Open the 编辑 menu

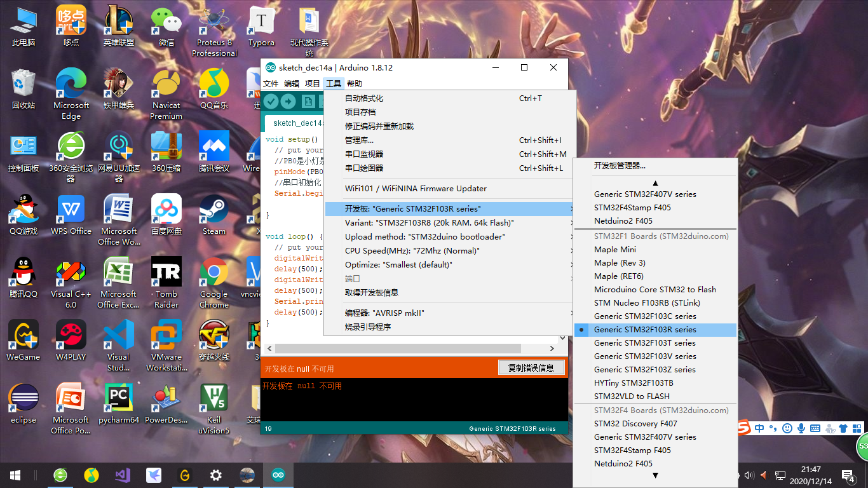click(292, 84)
